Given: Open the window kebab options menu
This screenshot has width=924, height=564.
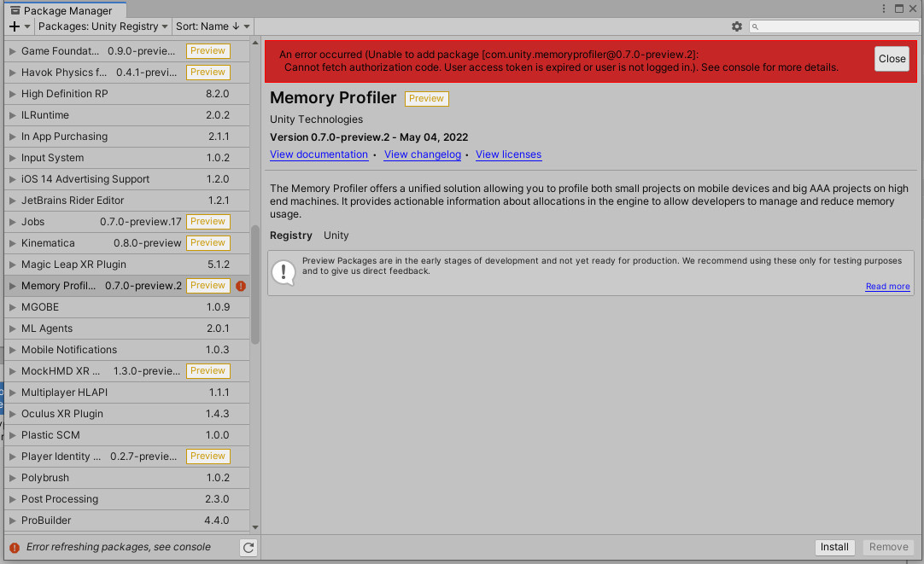Looking at the screenshot, I should click(884, 9).
